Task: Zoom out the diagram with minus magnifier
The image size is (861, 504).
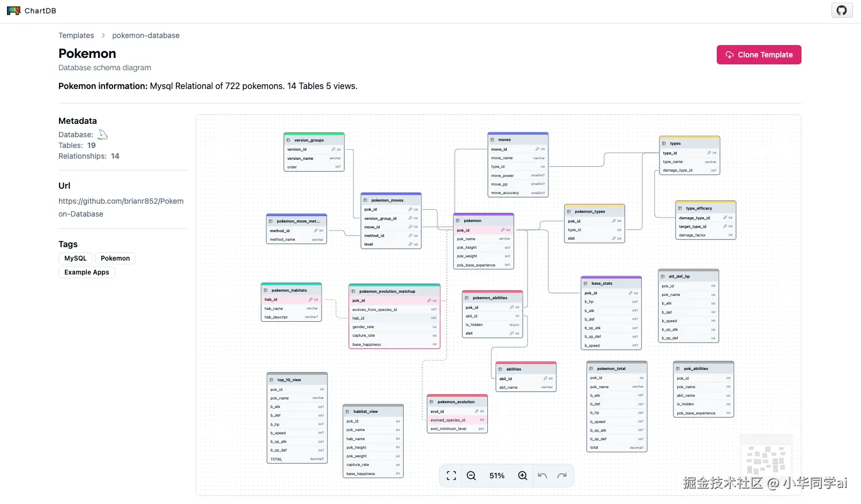Action: point(471,476)
